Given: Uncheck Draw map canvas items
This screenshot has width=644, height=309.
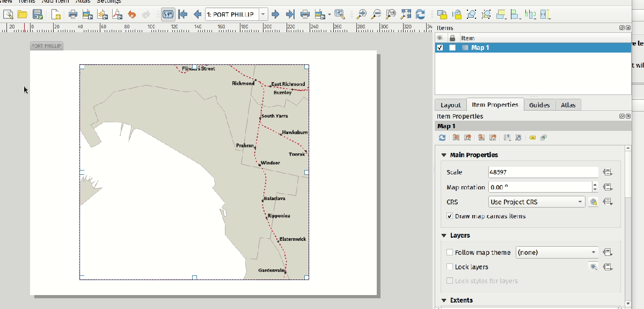Looking at the screenshot, I should click(x=450, y=216).
